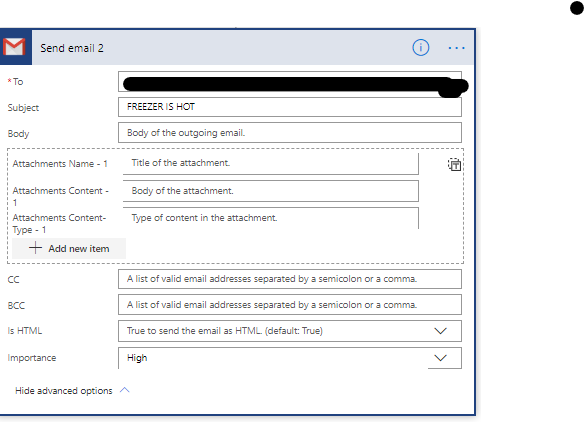Click the BCC email addresses field
Screen dimensions: 585x422
(x=290, y=305)
